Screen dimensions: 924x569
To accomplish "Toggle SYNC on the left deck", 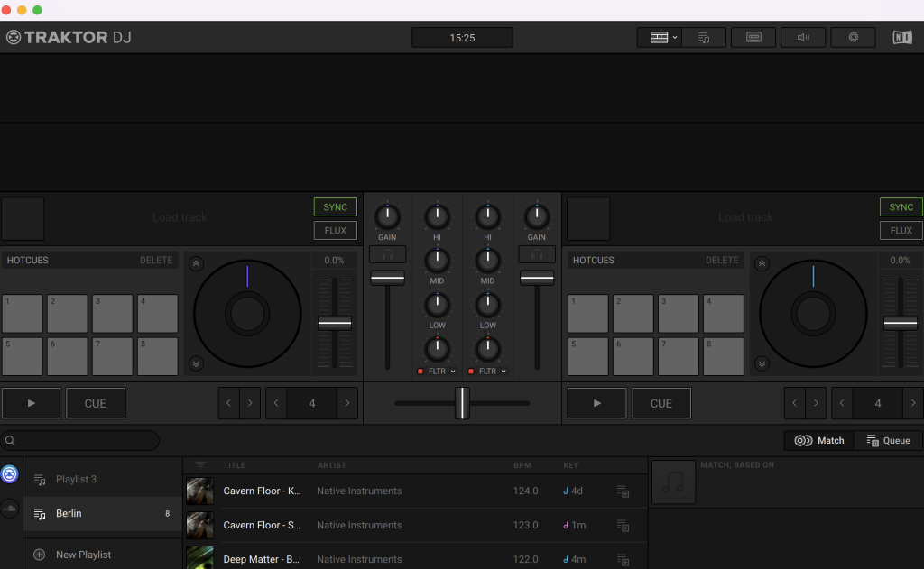I will 335,207.
